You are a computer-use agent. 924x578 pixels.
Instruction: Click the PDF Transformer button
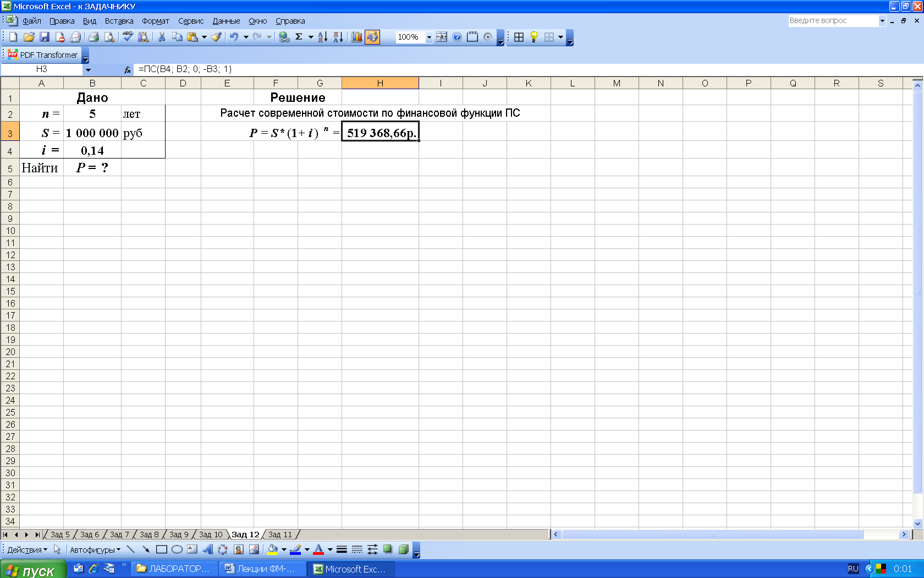(43, 55)
